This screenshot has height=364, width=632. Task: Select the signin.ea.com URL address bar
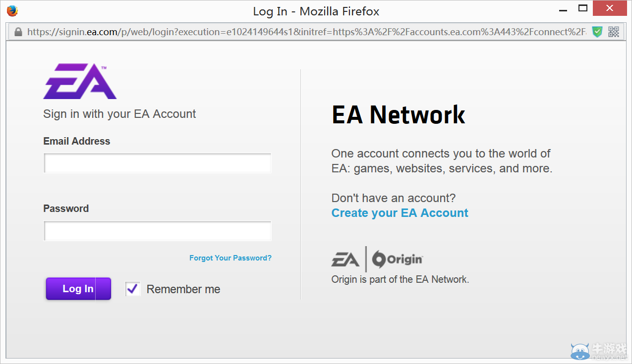tap(297, 32)
